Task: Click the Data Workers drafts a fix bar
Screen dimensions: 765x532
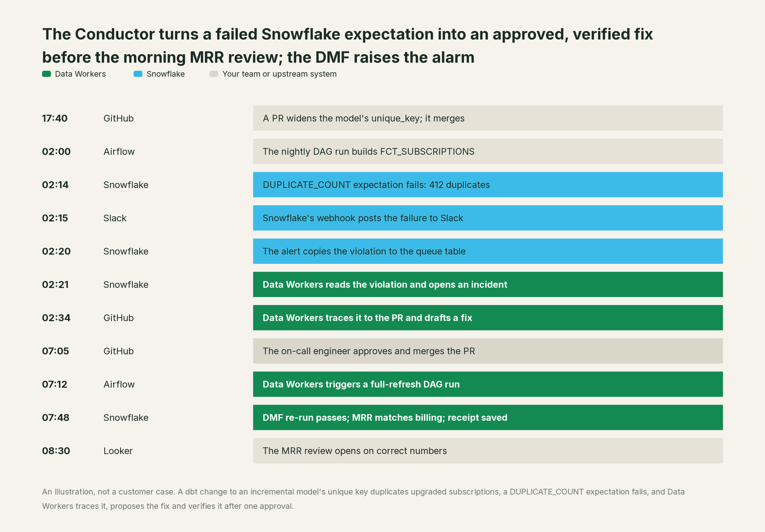Action: [488, 317]
